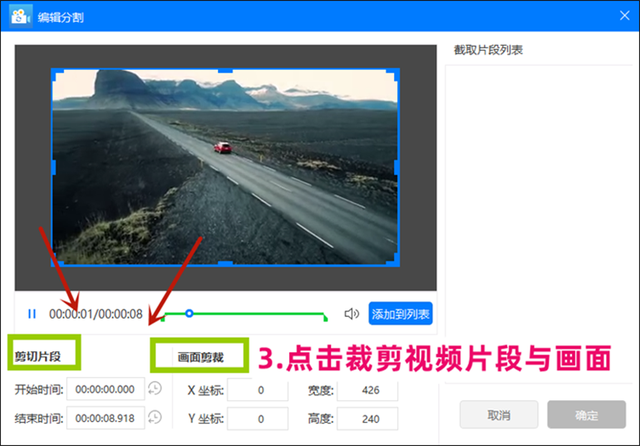Select the 剪切片段 section label
Viewport: 640px width, 446px height.
coord(43,356)
